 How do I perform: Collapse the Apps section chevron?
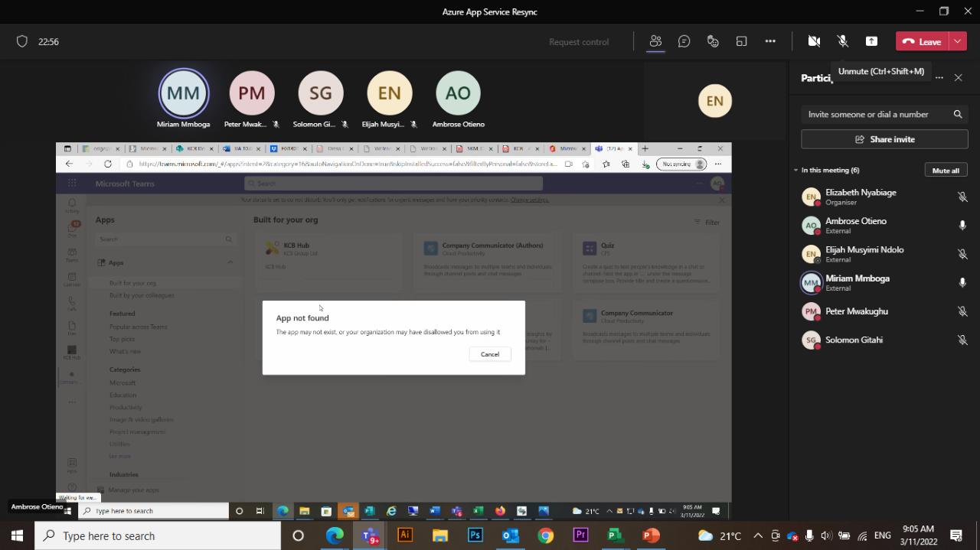229,262
